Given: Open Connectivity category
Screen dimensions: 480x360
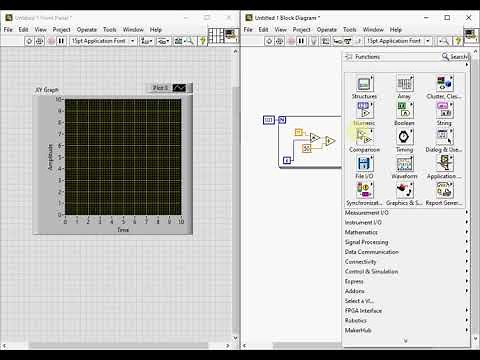Looking at the screenshot, I should point(406,261).
